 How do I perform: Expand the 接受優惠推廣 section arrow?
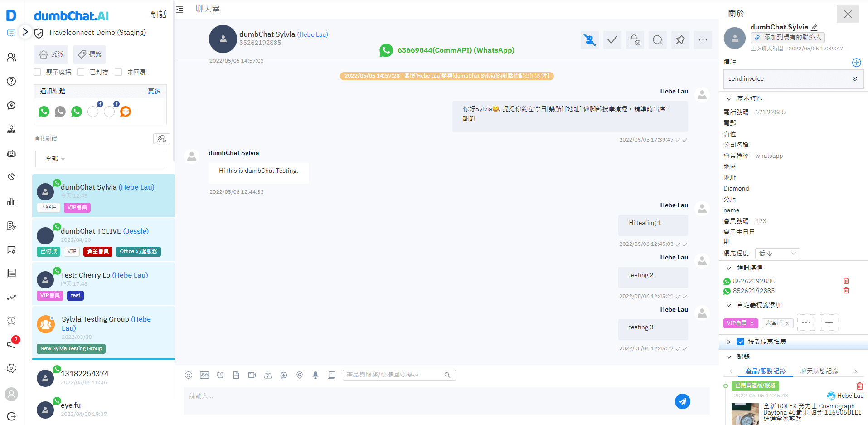729,342
